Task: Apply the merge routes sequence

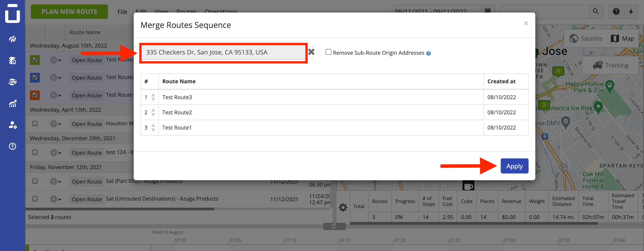Action: pos(515,166)
